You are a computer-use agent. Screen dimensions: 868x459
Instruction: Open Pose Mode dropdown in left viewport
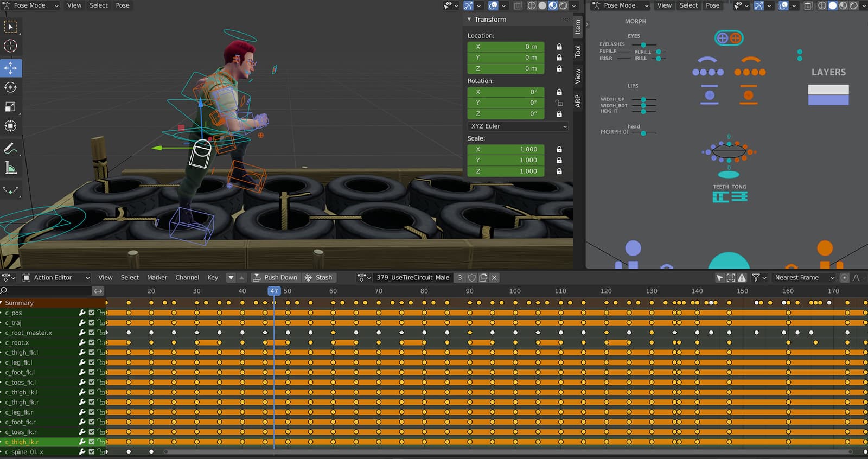31,5
